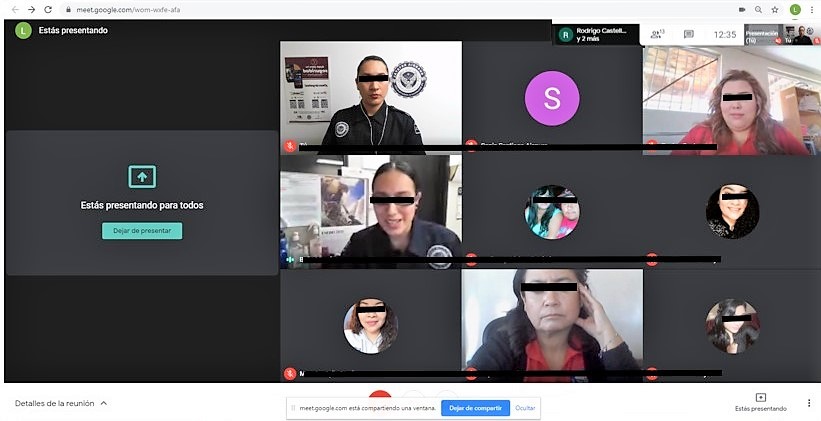
Task: Click the blue Dejar de compartir button
Action: pos(475,408)
